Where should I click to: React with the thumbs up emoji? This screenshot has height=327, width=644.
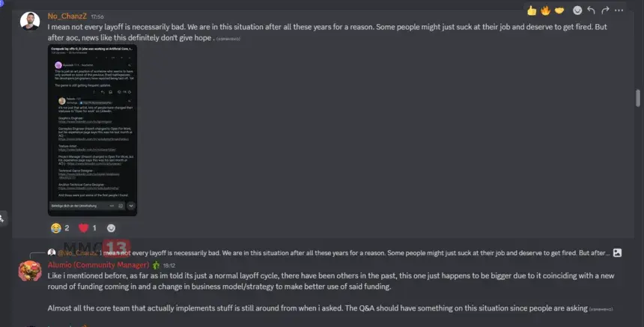pos(532,10)
